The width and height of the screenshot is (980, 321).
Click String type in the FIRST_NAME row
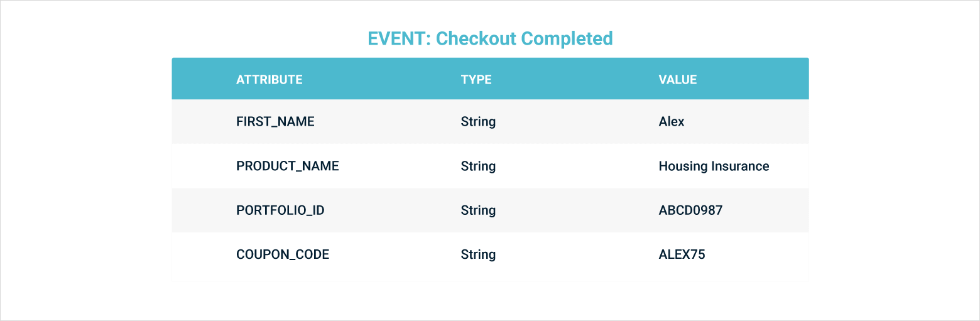478,122
